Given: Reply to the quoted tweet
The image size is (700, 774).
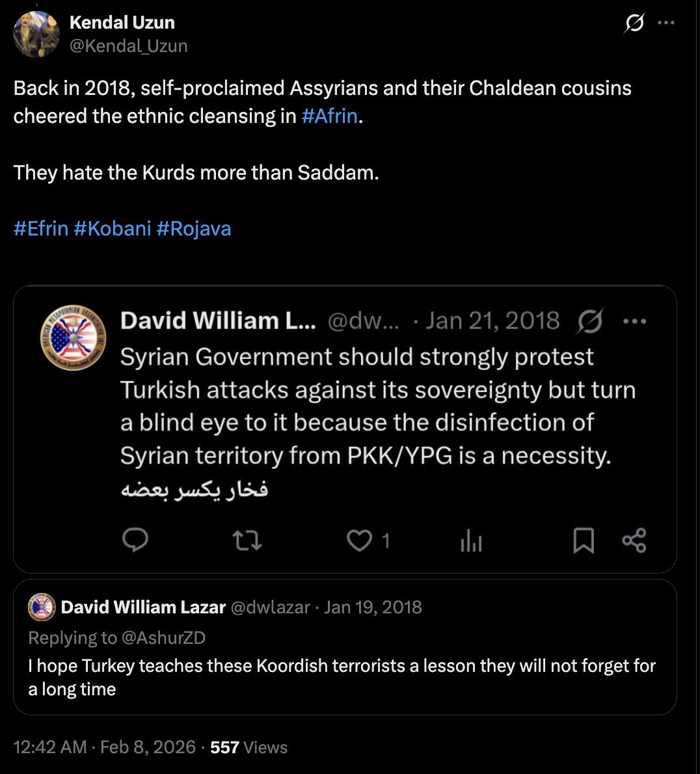Looking at the screenshot, I should click(x=135, y=540).
